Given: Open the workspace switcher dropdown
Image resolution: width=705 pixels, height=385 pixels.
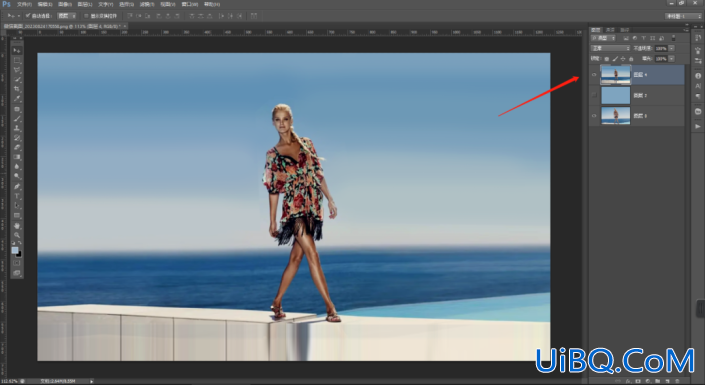Looking at the screenshot, I should (x=683, y=16).
